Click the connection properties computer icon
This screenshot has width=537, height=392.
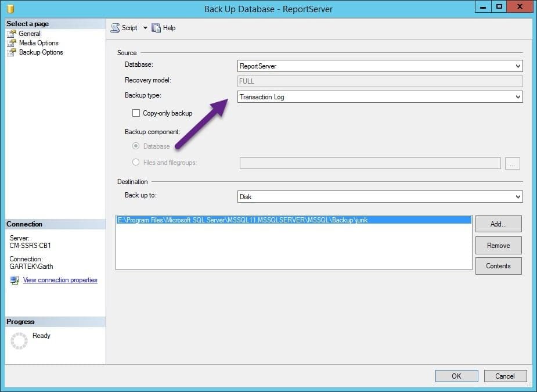[x=15, y=280]
